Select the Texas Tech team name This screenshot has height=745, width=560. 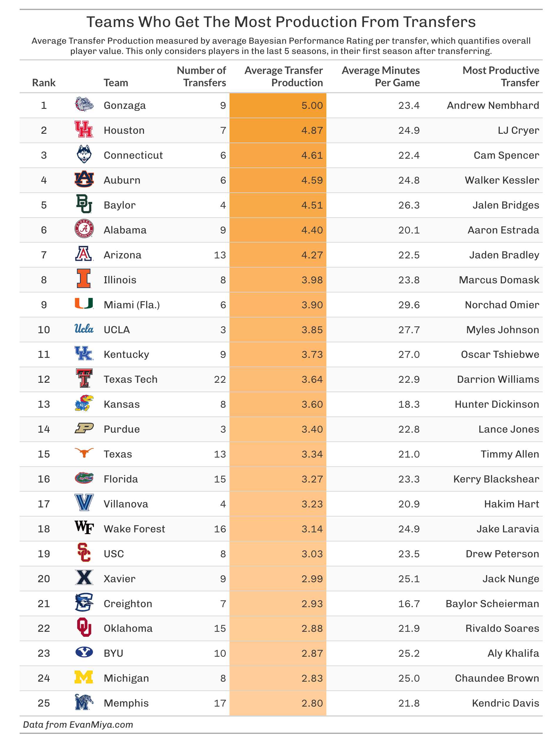[130, 379]
